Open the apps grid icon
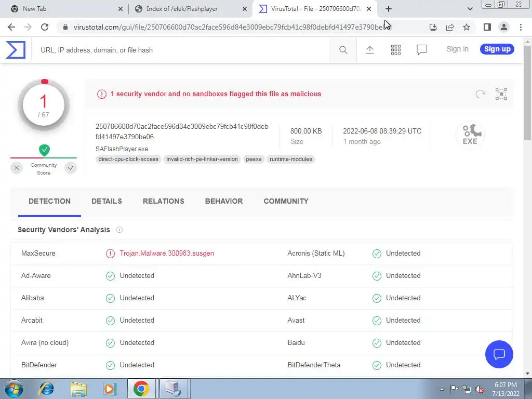 point(395,50)
